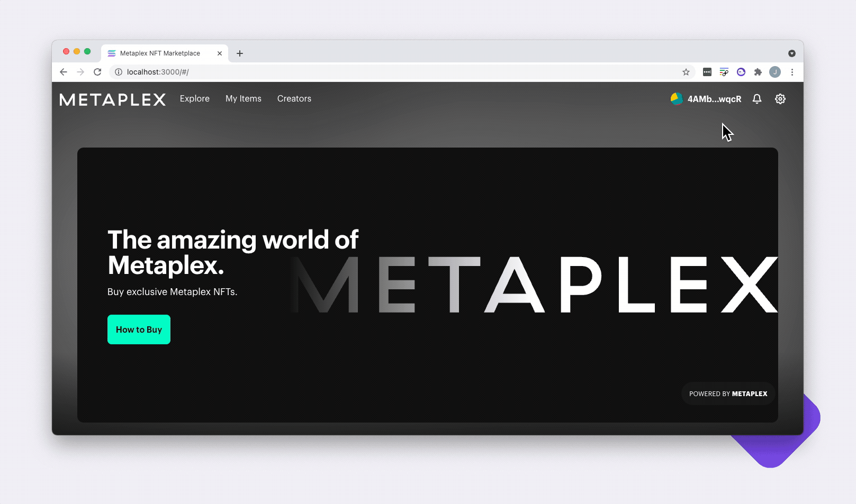The width and height of the screenshot is (856, 504).
Task: Open the Chrome profile avatar
Action: (775, 72)
